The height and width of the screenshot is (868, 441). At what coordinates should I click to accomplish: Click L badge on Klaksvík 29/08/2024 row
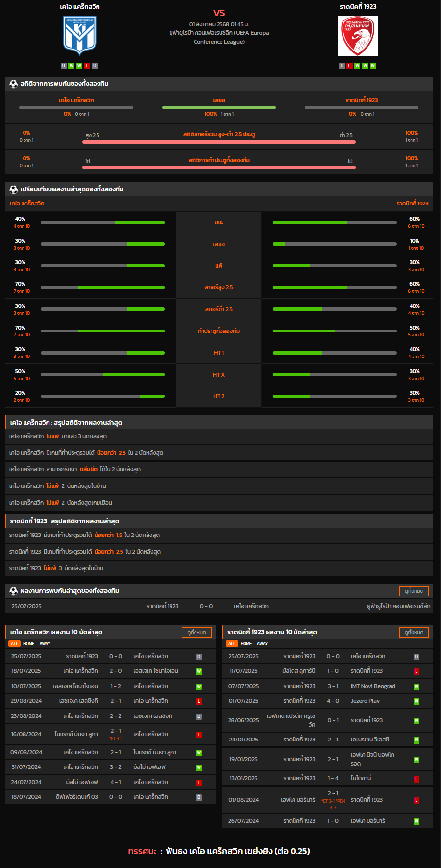tap(199, 701)
